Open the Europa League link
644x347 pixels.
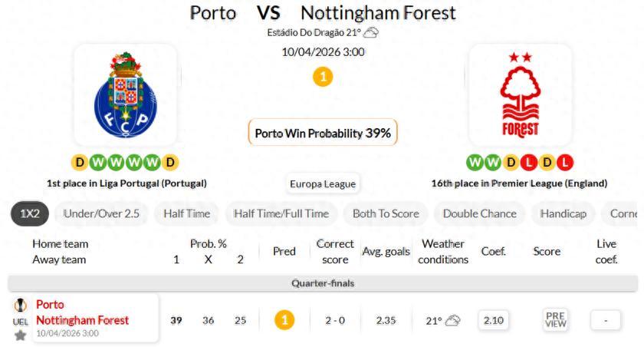322,183
